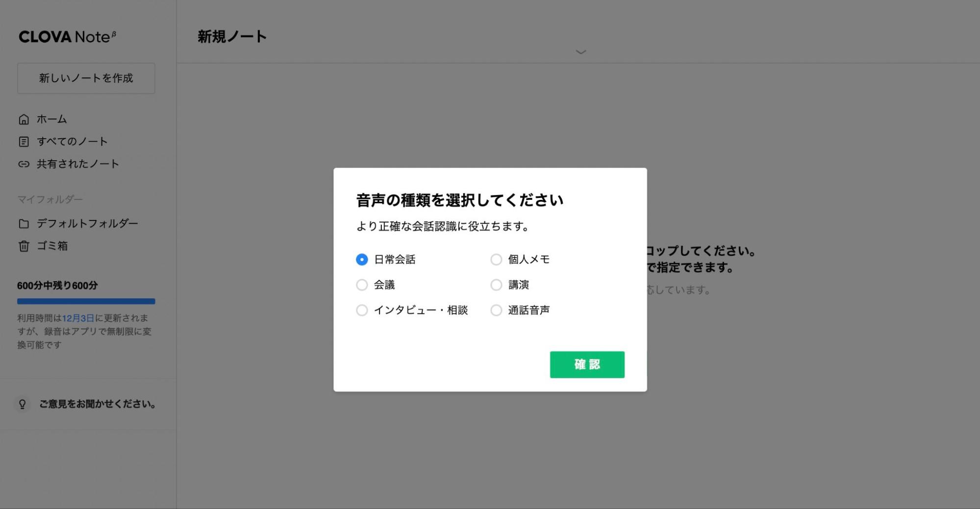
Task: Expand the chevron below the note header
Action: click(581, 52)
